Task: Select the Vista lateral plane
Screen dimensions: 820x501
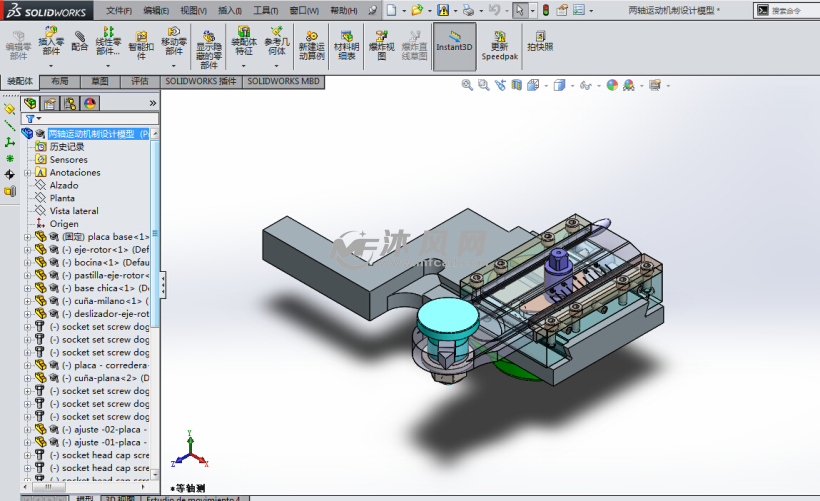Action: point(74,211)
